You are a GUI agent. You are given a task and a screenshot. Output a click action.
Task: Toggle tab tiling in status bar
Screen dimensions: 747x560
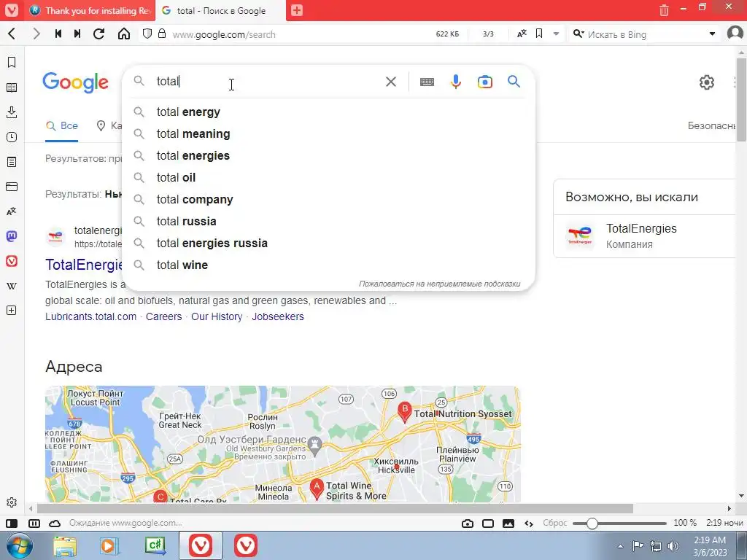tap(34, 524)
